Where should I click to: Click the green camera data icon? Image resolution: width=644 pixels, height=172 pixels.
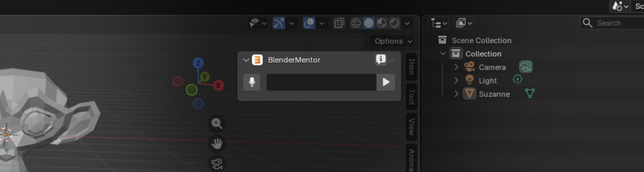click(x=525, y=66)
